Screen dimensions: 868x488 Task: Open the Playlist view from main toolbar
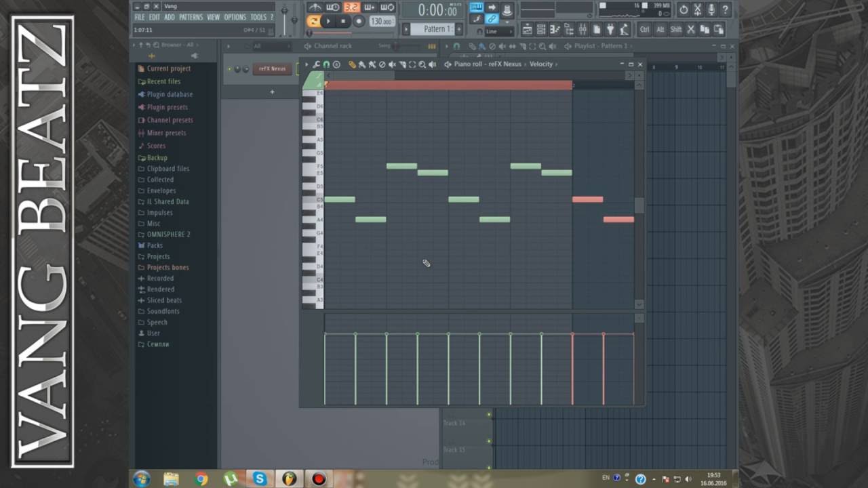click(x=527, y=30)
